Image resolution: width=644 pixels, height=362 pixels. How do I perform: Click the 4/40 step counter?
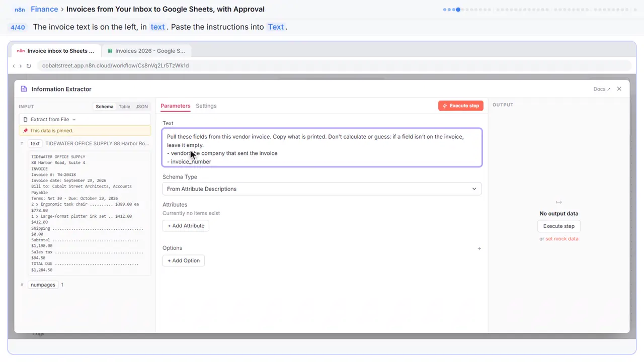tap(18, 27)
